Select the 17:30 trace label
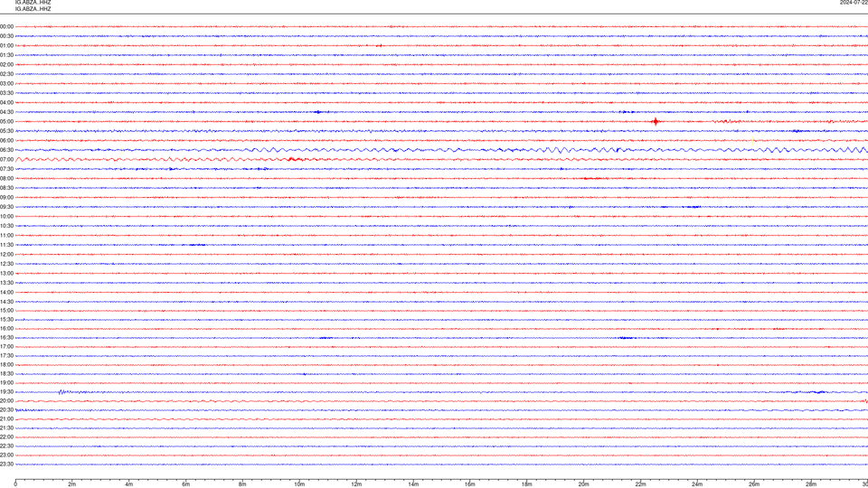The width and height of the screenshot is (868, 488). [6, 356]
